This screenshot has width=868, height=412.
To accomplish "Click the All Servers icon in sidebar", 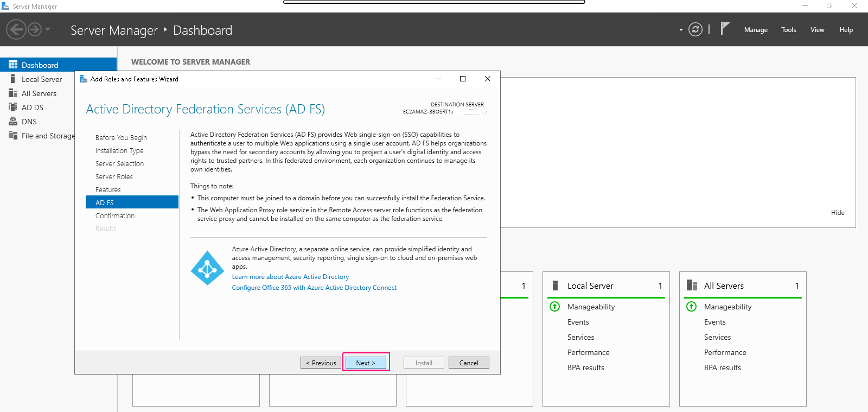I will coord(13,93).
